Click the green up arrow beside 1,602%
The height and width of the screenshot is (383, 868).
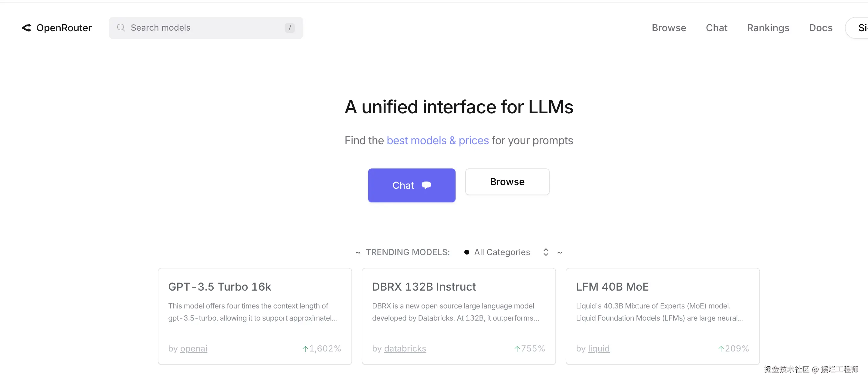(305, 349)
